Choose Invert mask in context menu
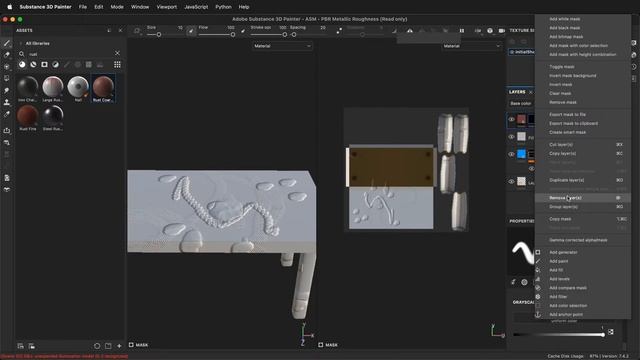This screenshot has height=360, width=640. [x=583, y=84]
